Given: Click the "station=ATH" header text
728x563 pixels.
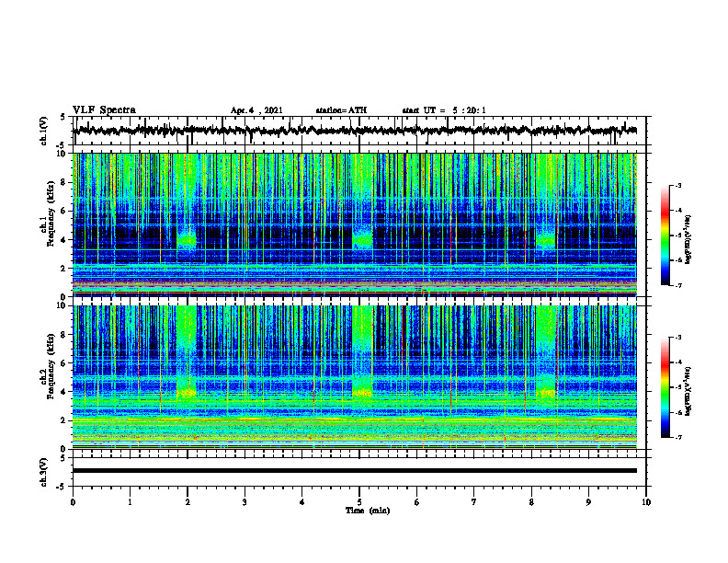Looking at the screenshot, I should point(341,110).
